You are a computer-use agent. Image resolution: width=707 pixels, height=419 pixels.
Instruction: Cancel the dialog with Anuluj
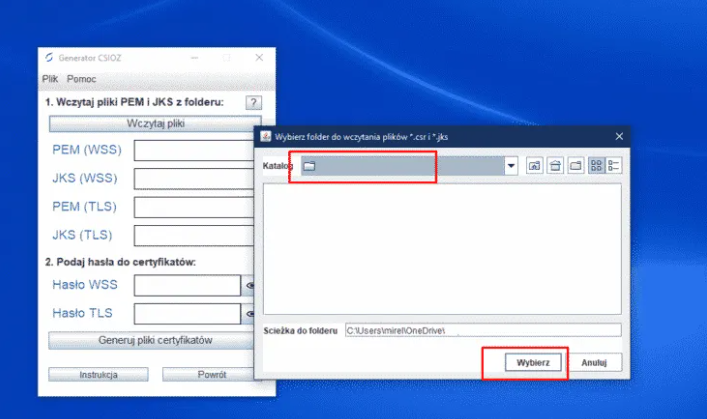595,362
